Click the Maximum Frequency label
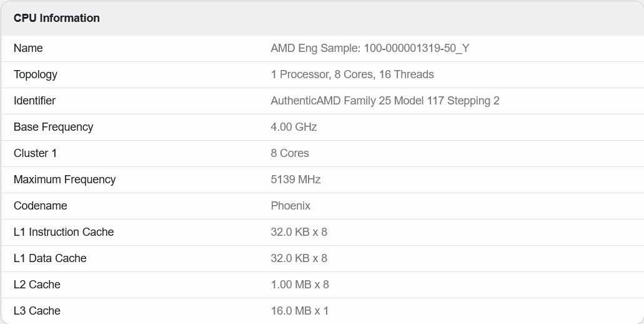This screenshot has width=644, height=324. 64,180
